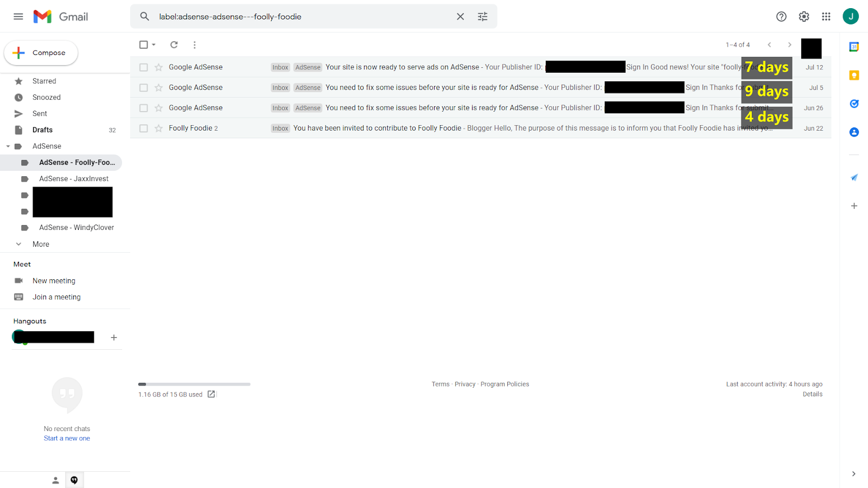Open Google Calendar side panel icon
This screenshot has height=488, width=868.
(x=854, y=47)
